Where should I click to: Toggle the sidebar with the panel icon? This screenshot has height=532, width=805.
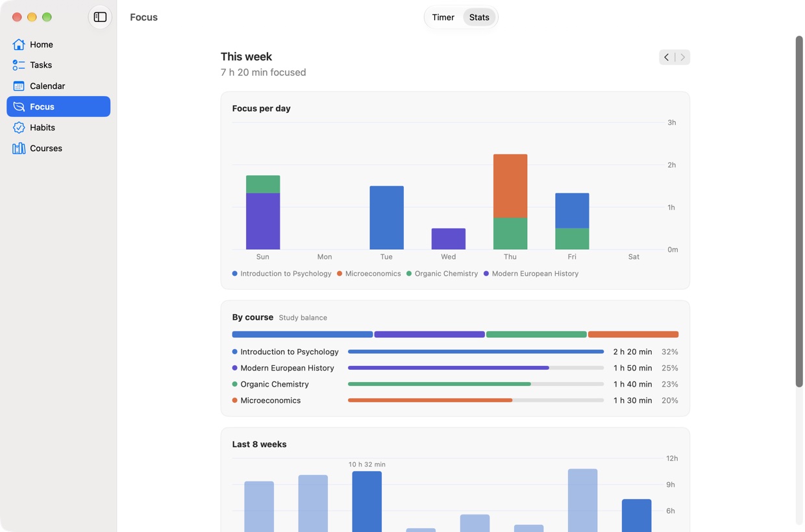(x=100, y=17)
